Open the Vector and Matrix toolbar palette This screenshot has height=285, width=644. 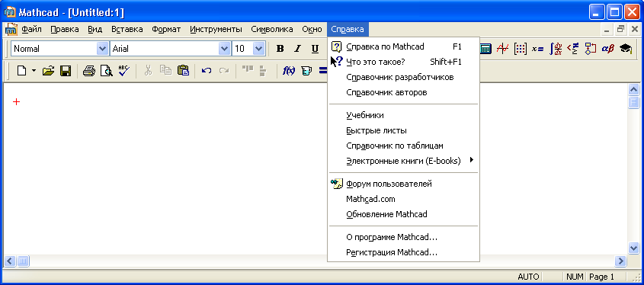point(520,49)
